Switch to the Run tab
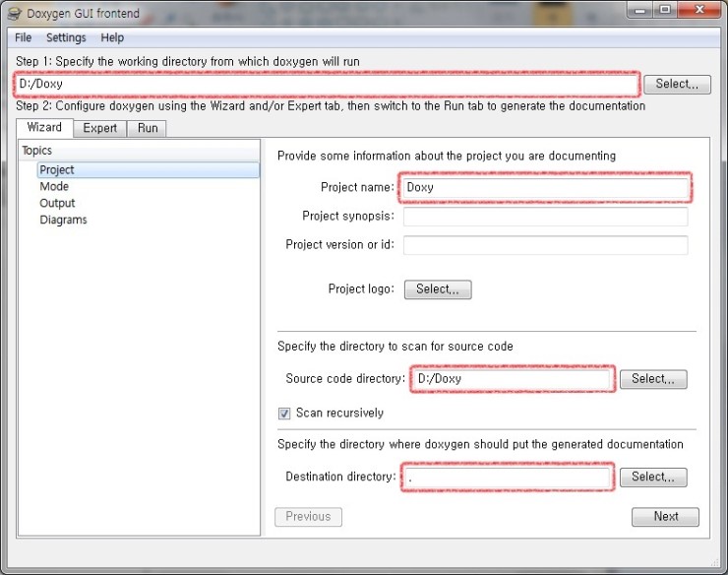 (x=148, y=128)
